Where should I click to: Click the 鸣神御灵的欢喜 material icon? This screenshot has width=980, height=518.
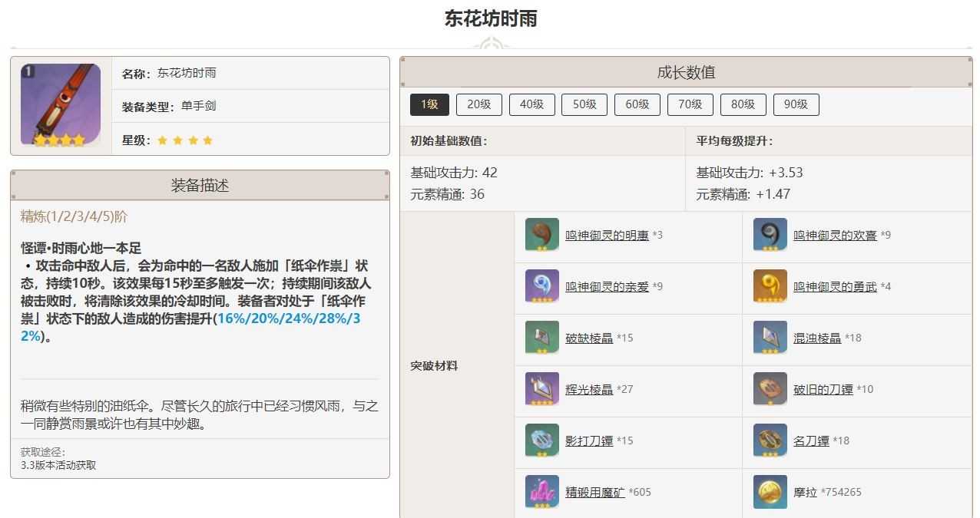tap(770, 235)
